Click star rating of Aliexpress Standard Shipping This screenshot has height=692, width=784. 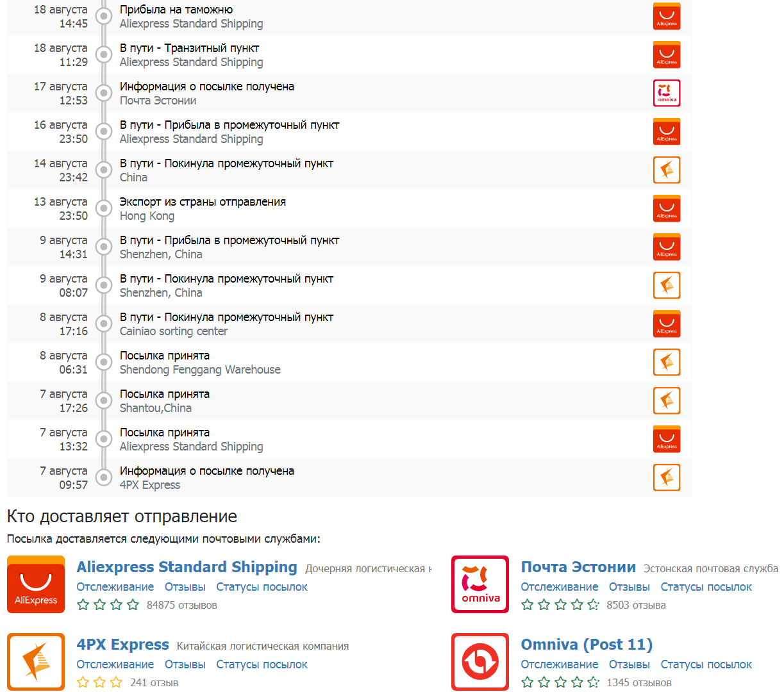tap(108, 605)
